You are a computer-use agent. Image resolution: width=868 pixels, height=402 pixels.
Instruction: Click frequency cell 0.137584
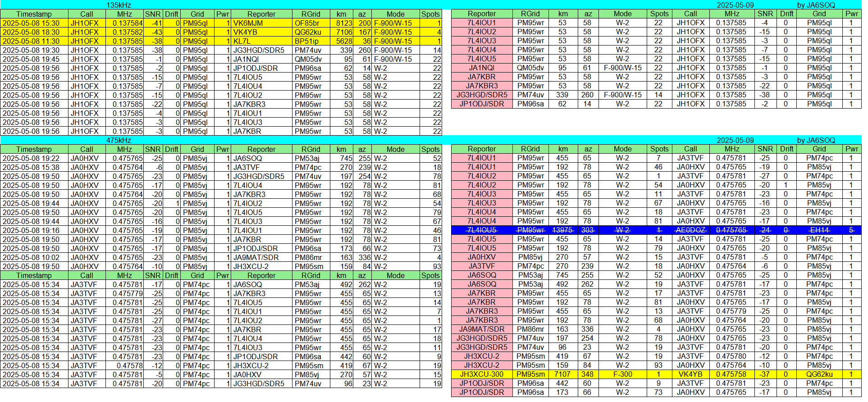coord(125,23)
